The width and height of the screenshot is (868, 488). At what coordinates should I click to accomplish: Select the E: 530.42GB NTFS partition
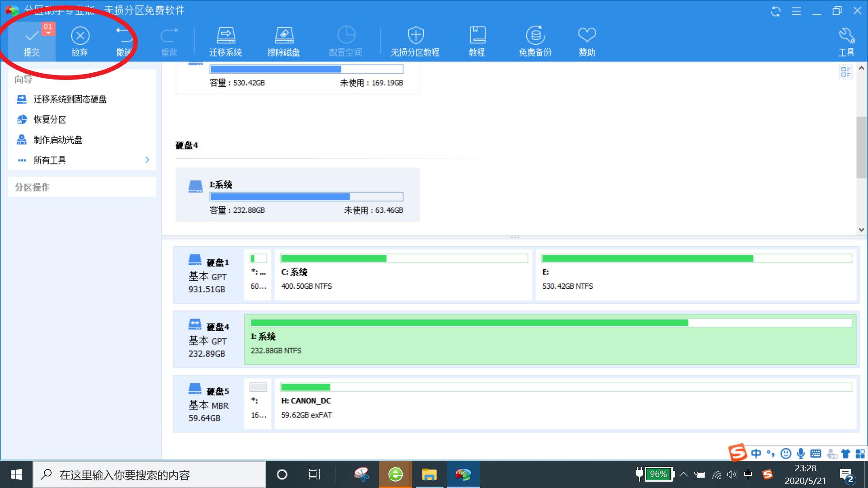696,276
